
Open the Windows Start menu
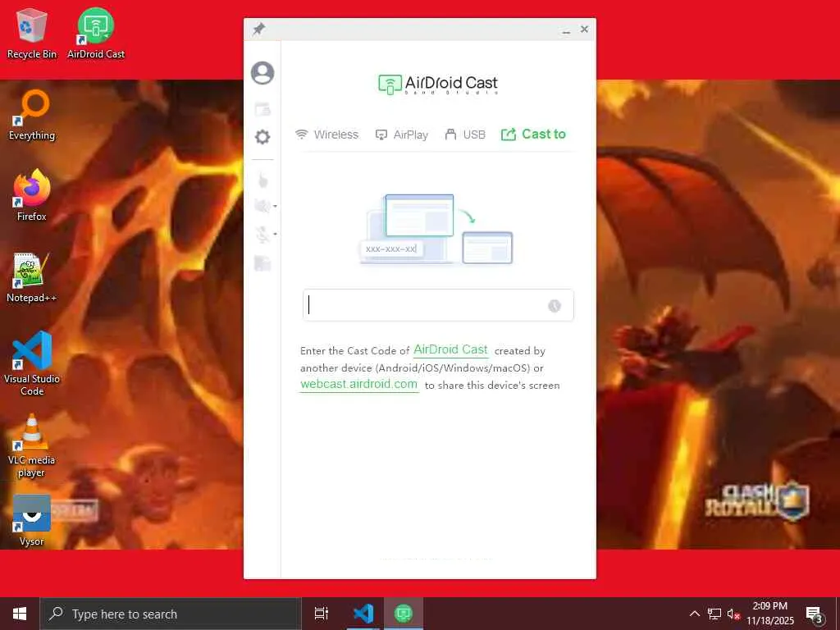(20, 614)
